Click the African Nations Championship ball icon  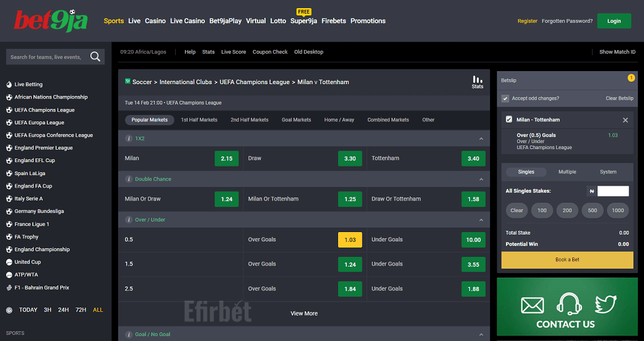click(x=9, y=97)
